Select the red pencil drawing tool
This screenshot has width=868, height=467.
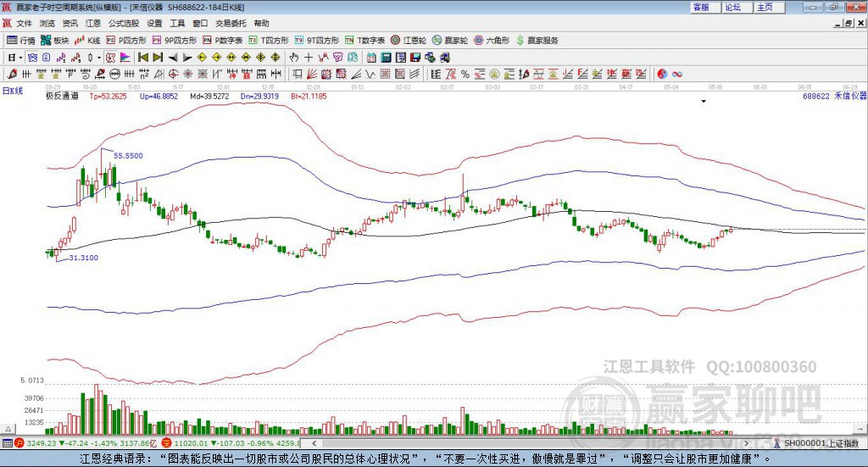pos(12,74)
